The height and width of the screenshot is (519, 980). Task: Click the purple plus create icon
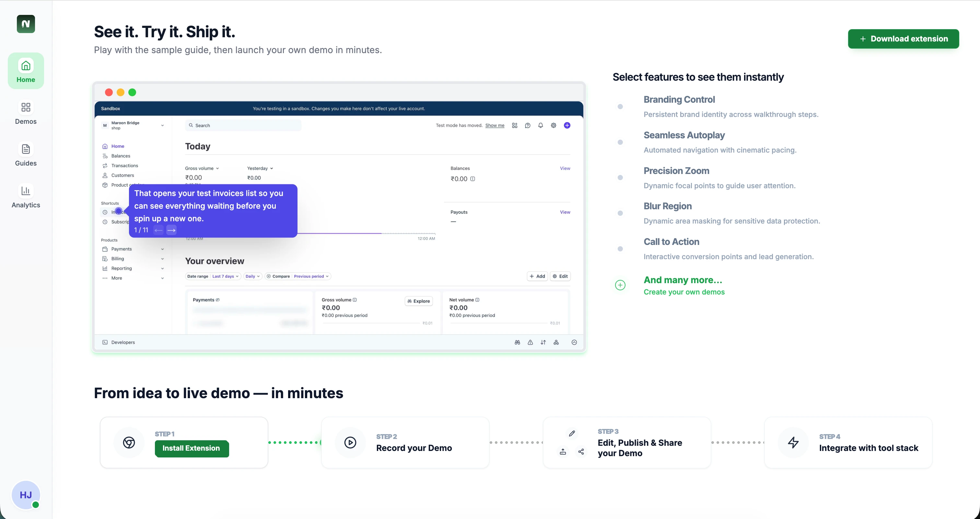(567, 125)
